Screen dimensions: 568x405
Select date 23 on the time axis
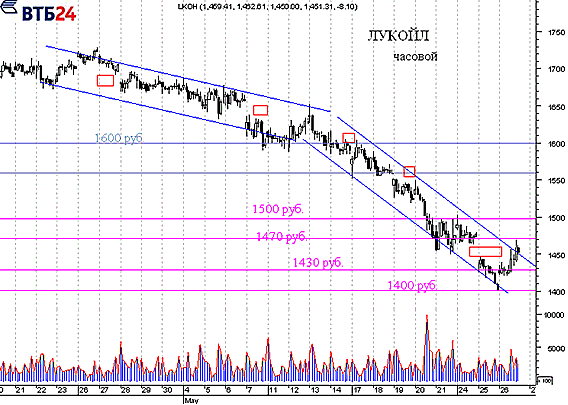point(62,391)
